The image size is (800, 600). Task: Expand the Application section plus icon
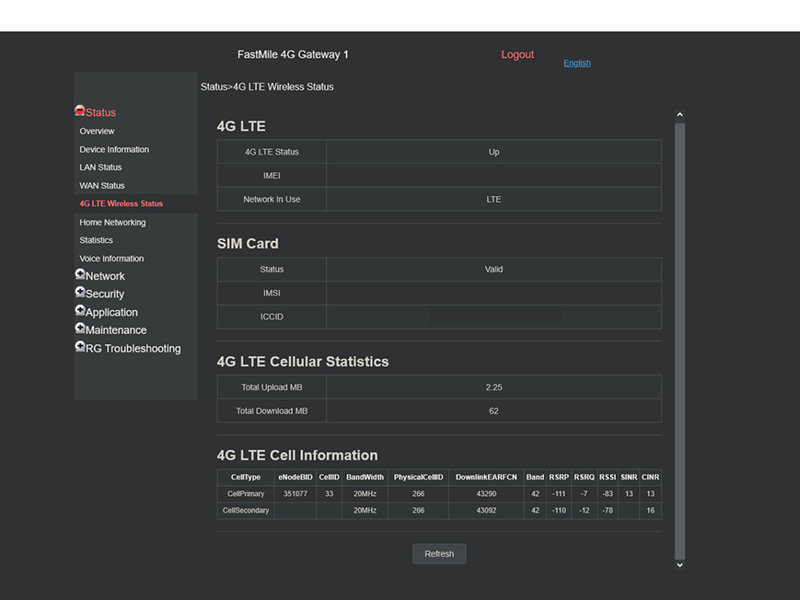pos(80,311)
